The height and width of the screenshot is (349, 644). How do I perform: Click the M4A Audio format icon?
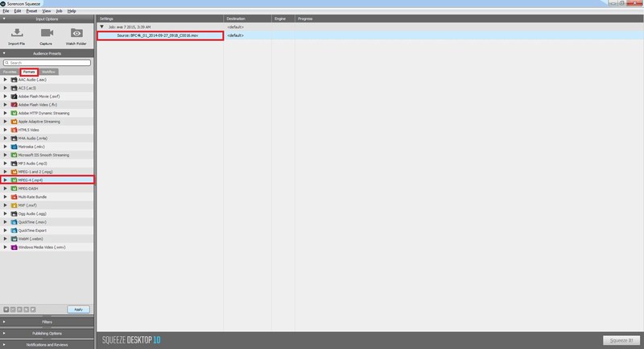click(14, 138)
